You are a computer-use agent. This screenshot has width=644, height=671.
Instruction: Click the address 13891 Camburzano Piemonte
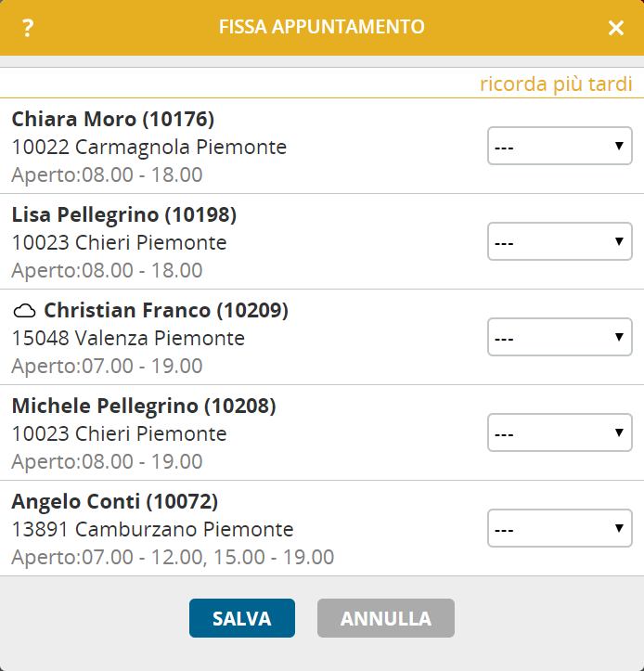coord(152,530)
